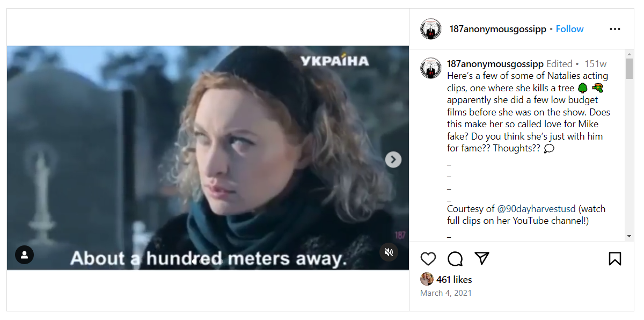The width and height of the screenshot is (644, 320).
Task: Open the header 187anonymousgossipp username
Action: click(x=497, y=29)
